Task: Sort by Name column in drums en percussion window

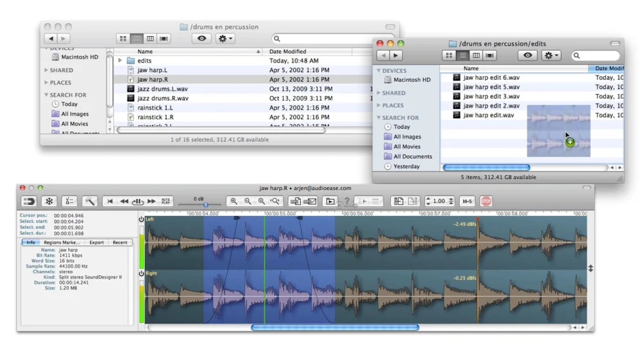Action: point(189,52)
